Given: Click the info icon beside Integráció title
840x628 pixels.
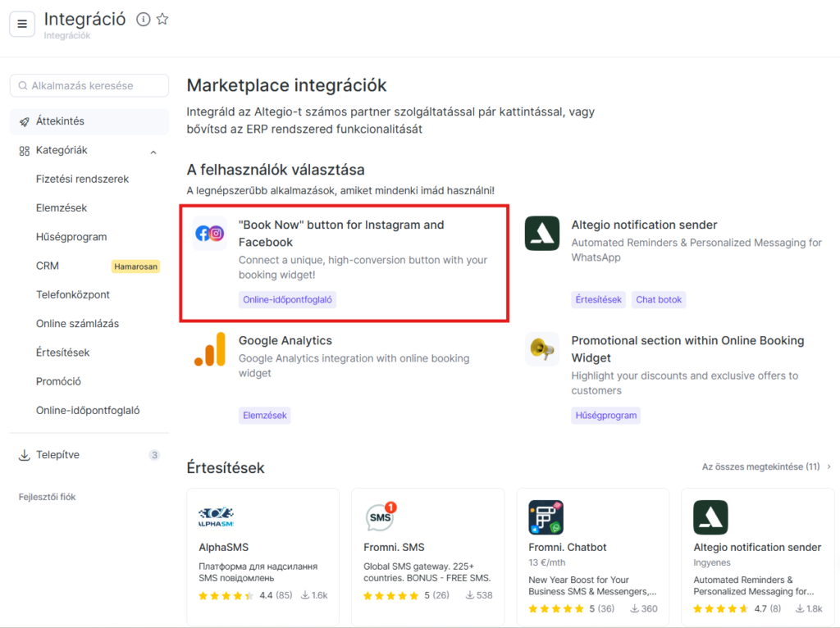Looking at the screenshot, I should point(144,20).
